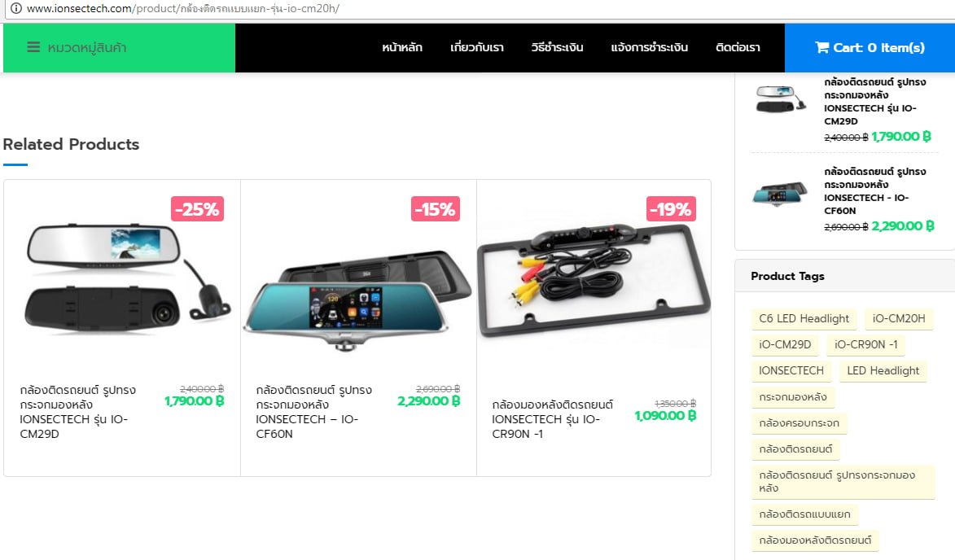Click the -15% discount badge
The height and width of the screenshot is (560, 955).
point(435,209)
